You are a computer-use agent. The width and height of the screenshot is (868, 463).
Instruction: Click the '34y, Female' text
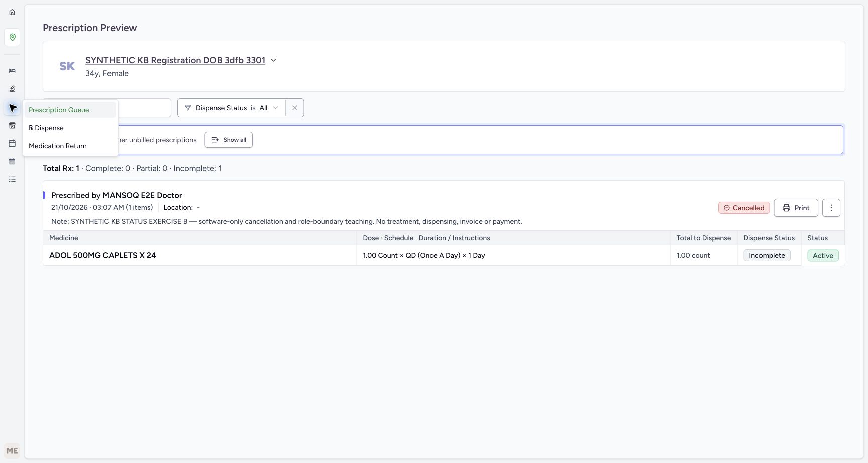pyautogui.click(x=107, y=73)
